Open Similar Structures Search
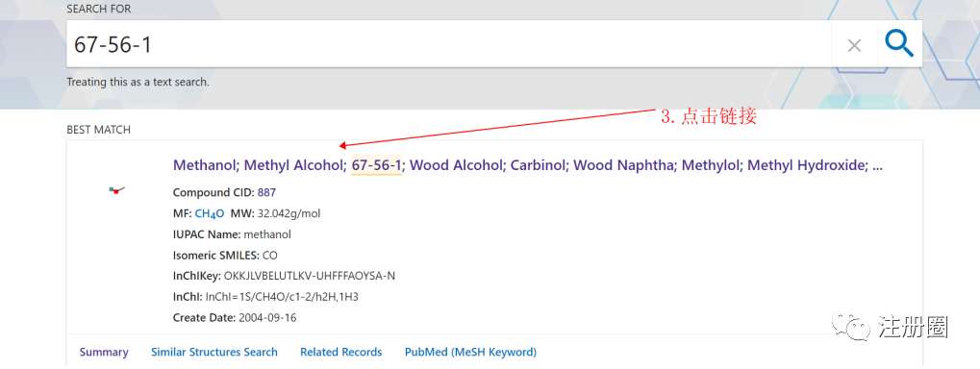The height and width of the screenshot is (369, 980). pos(214,352)
